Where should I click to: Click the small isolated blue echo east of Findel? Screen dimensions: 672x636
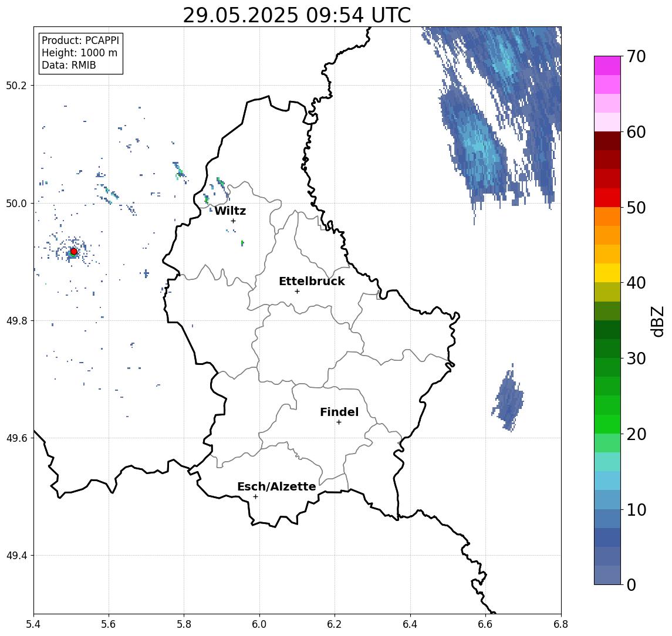(x=509, y=398)
